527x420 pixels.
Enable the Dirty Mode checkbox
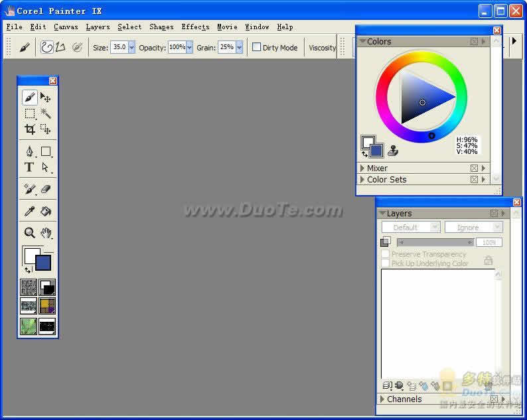point(256,47)
